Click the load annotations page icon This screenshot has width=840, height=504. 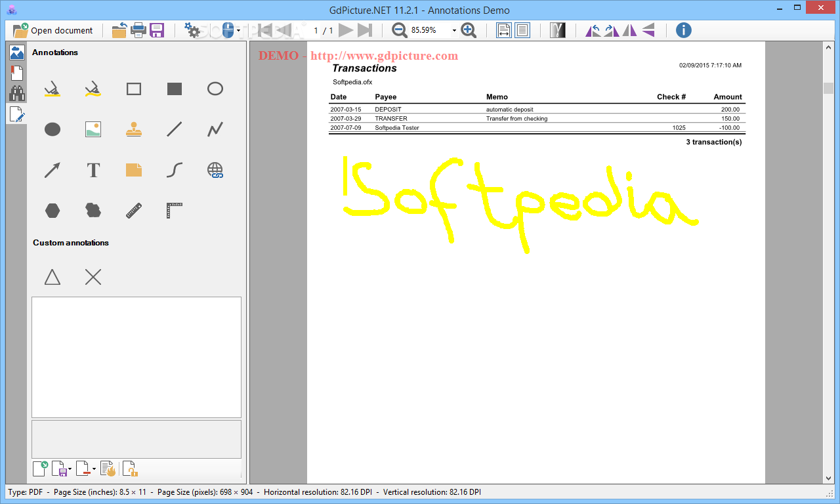pos(41,469)
